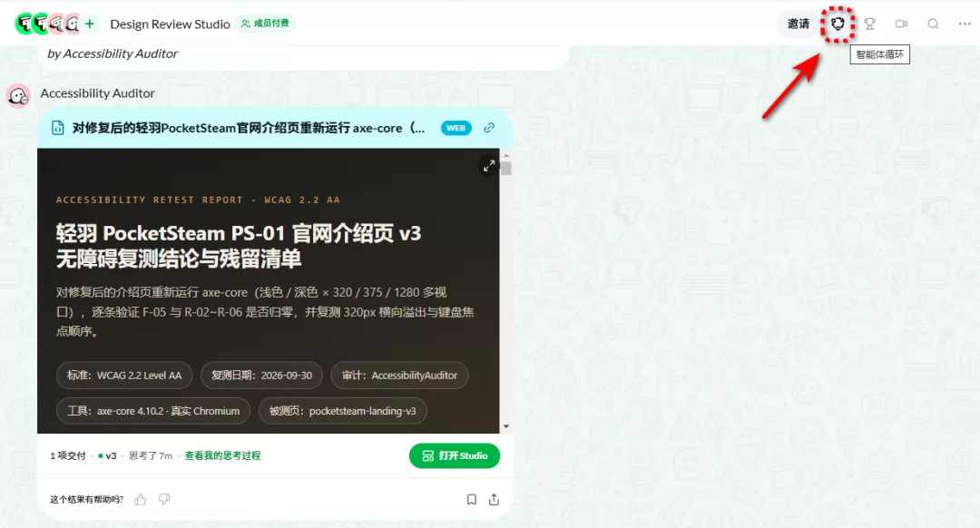Add a member with the plus icon
Viewport: 980px width, 528px height.
[89, 24]
